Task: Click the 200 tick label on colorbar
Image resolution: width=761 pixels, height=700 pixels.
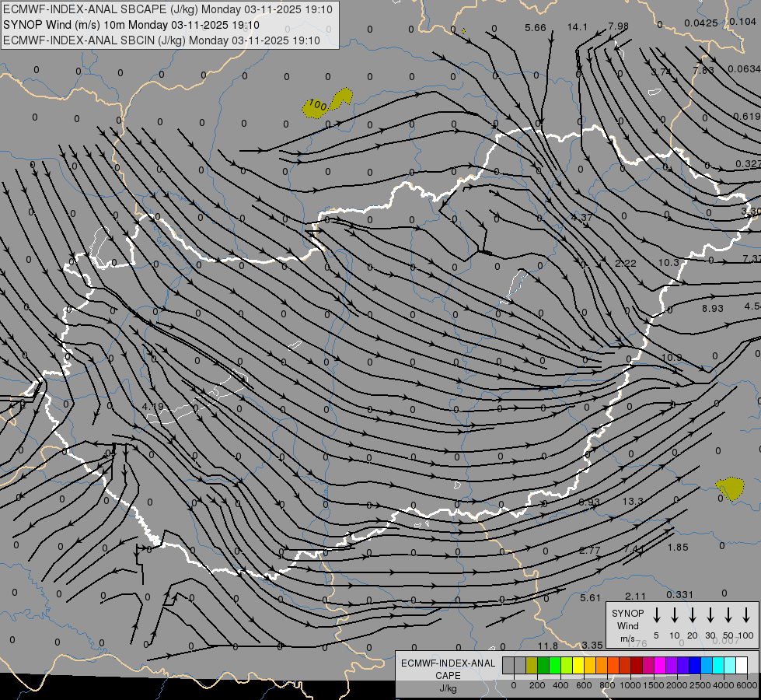Action: [537, 685]
